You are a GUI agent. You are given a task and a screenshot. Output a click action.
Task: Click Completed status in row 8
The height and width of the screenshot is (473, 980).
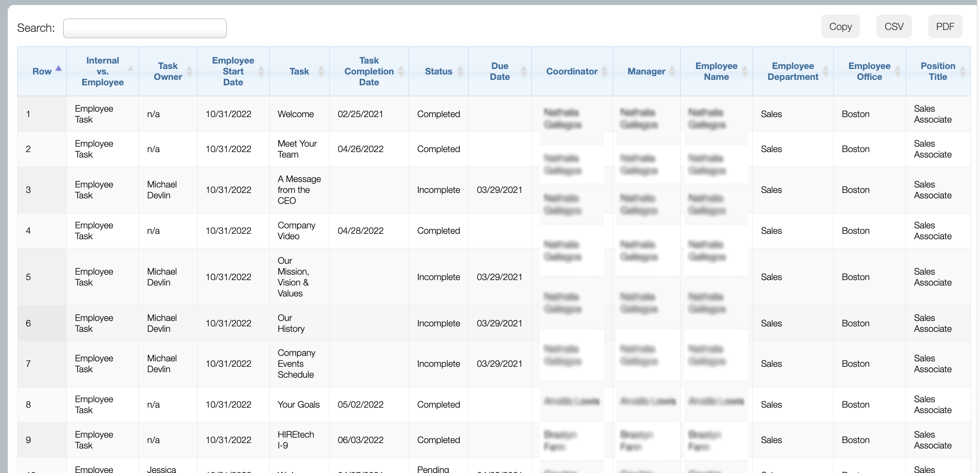(x=438, y=404)
